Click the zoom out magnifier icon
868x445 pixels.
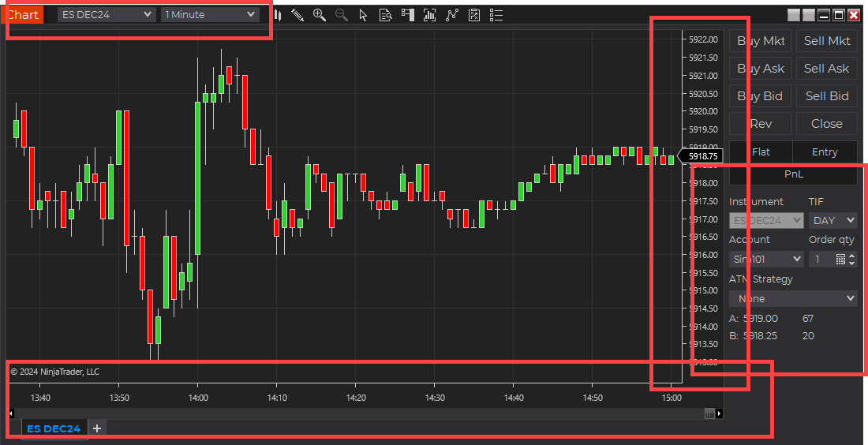pyautogui.click(x=342, y=15)
